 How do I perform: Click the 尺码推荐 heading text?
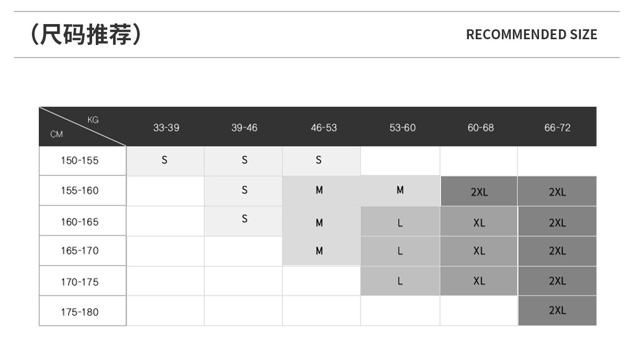85,35
